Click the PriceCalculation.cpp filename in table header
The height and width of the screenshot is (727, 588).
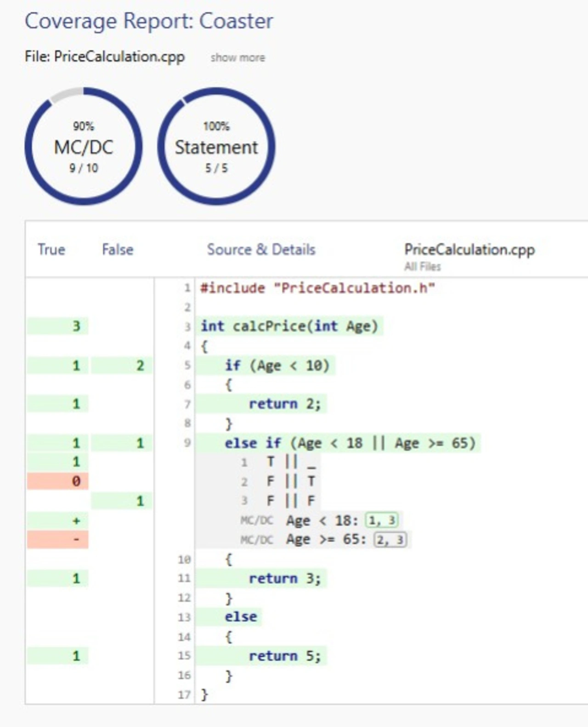click(x=469, y=250)
